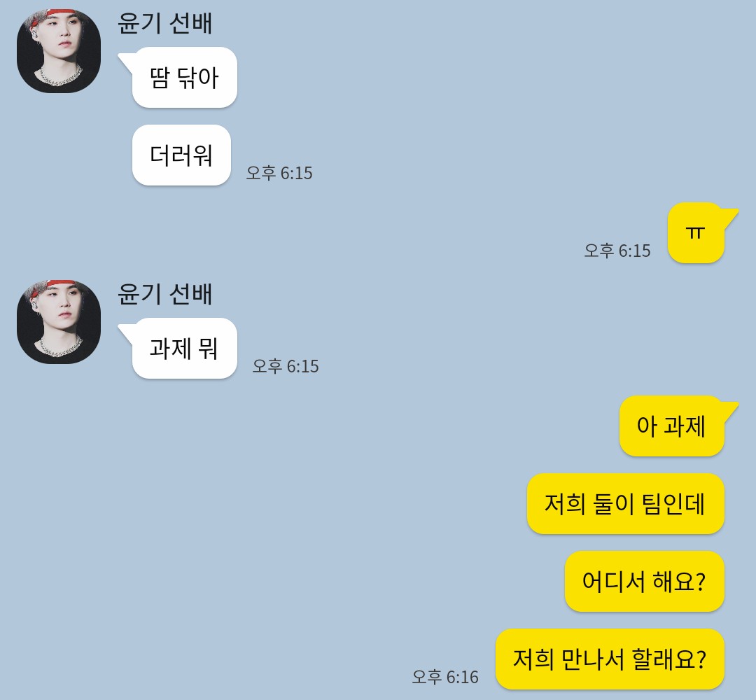
Task: Click the 오후 6:15 timestamp beside 과제 뭐
Action: (x=286, y=366)
